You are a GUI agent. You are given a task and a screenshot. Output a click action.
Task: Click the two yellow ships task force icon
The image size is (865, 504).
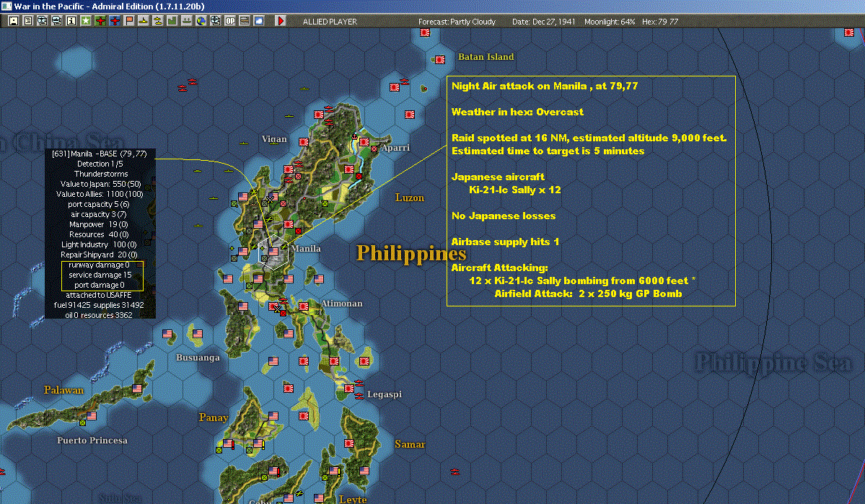pos(157,21)
